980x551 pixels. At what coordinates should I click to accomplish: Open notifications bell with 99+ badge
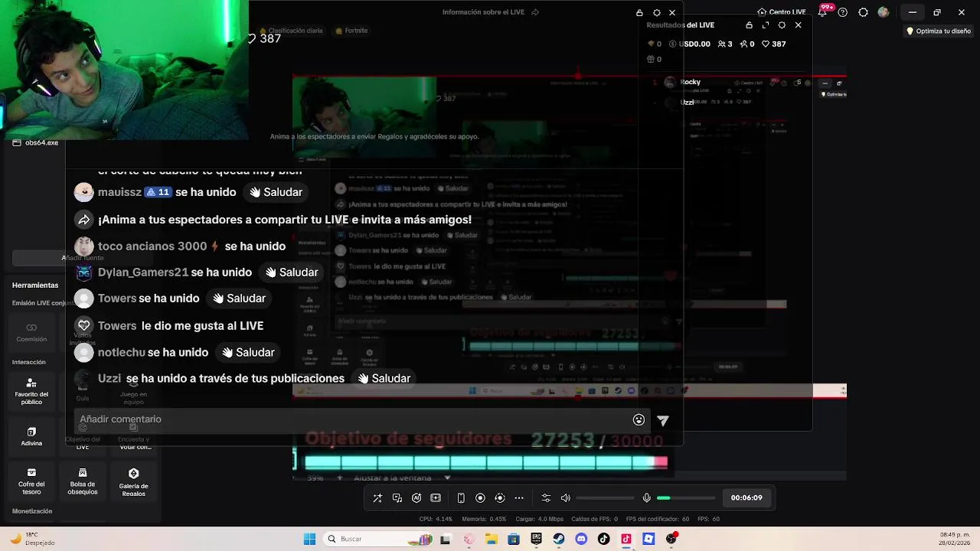pyautogui.click(x=823, y=11)
